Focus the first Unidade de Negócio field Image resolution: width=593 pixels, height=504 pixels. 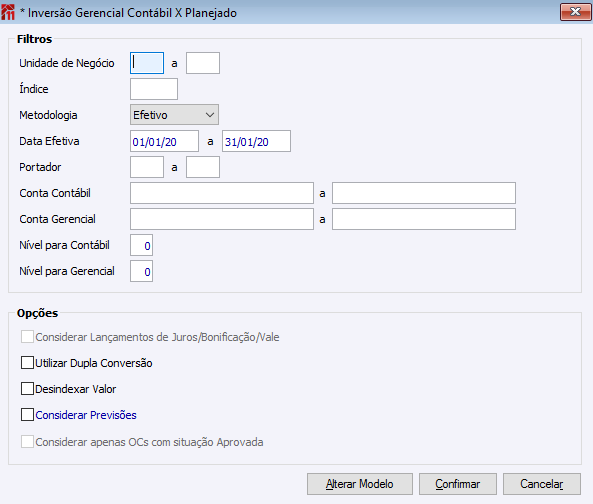pyautogui.click(x=147, y=63)
